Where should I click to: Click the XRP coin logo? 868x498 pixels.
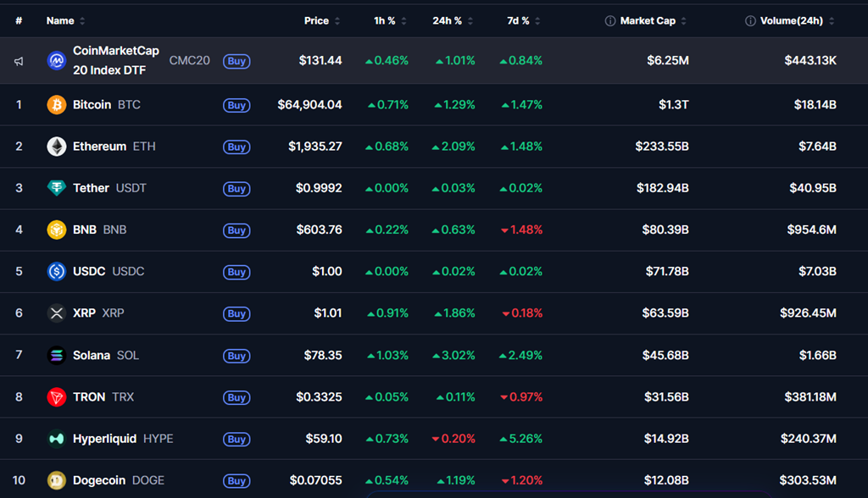pos(57,313)
